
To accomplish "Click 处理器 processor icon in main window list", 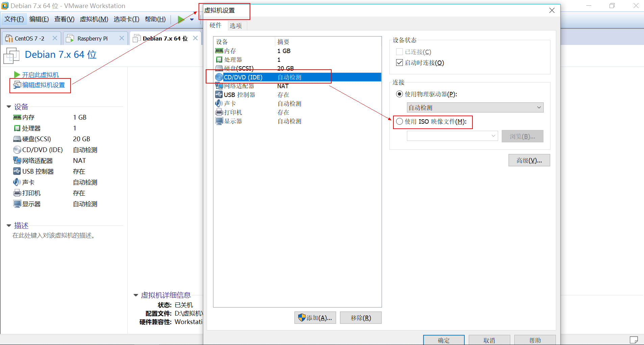I will click(17, 128).
